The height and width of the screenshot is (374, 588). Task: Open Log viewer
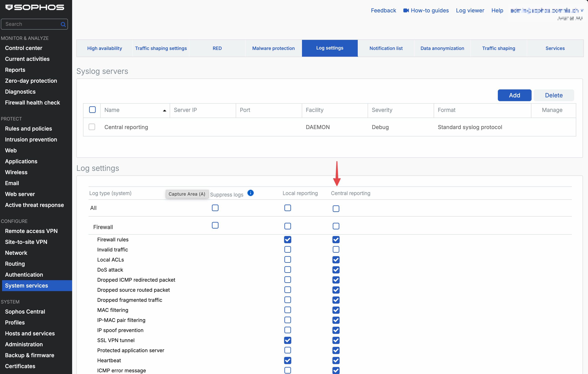click(x=470, y=10)
